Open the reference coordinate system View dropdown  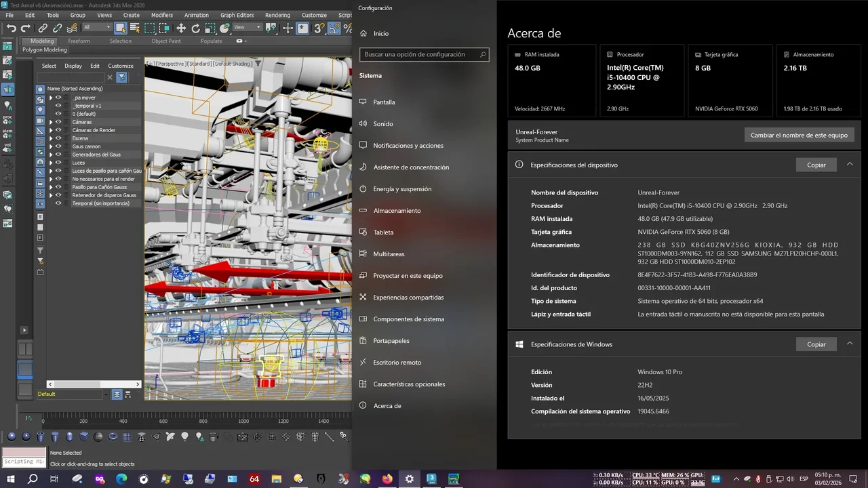point(247,28)
